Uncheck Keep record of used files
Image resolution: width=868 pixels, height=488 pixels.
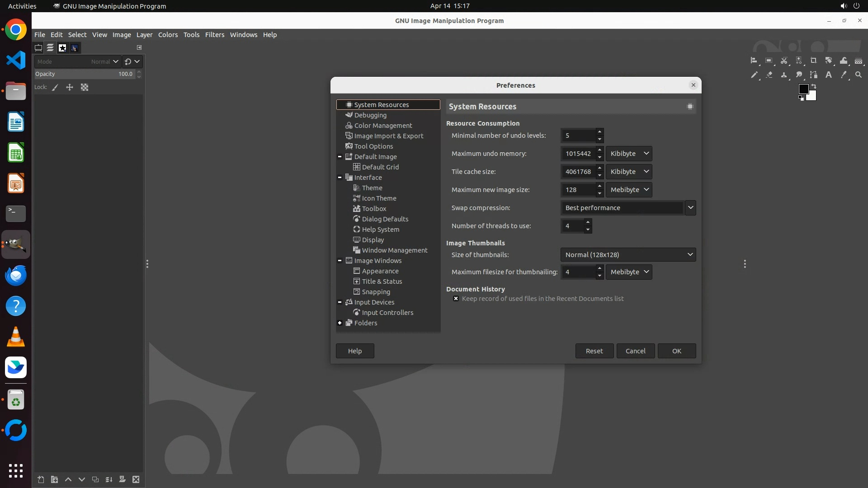tap(456, 299)
